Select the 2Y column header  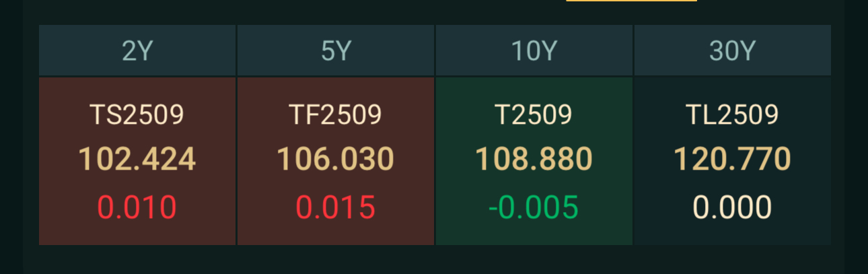(x=137, y=50)
